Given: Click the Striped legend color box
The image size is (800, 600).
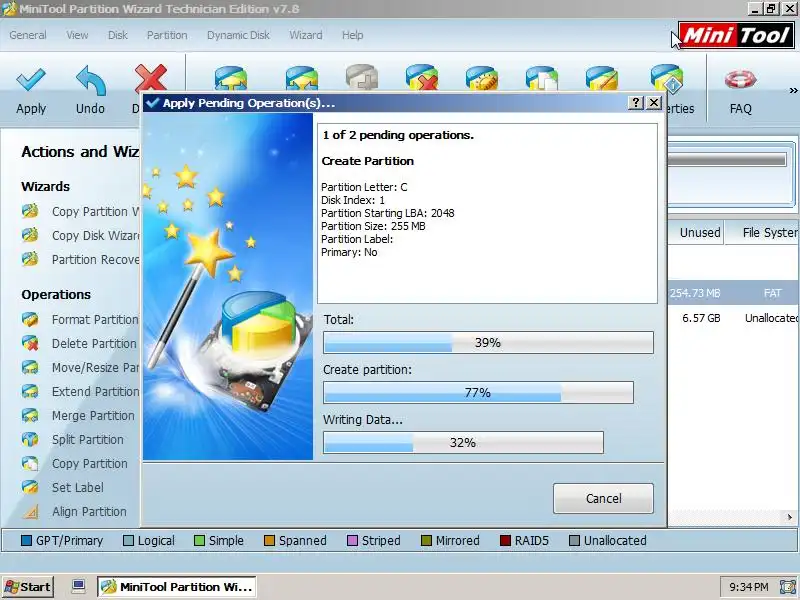Looking at the screenshot, I should tap(353, 540).
